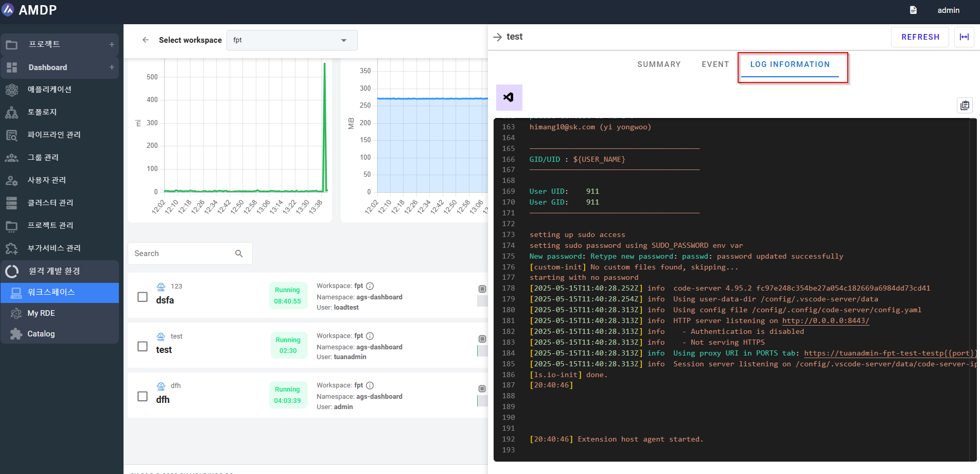Click the 그룹 관리 group icon
The width and height of the screenshot is (980, 474).
(12, 158)
